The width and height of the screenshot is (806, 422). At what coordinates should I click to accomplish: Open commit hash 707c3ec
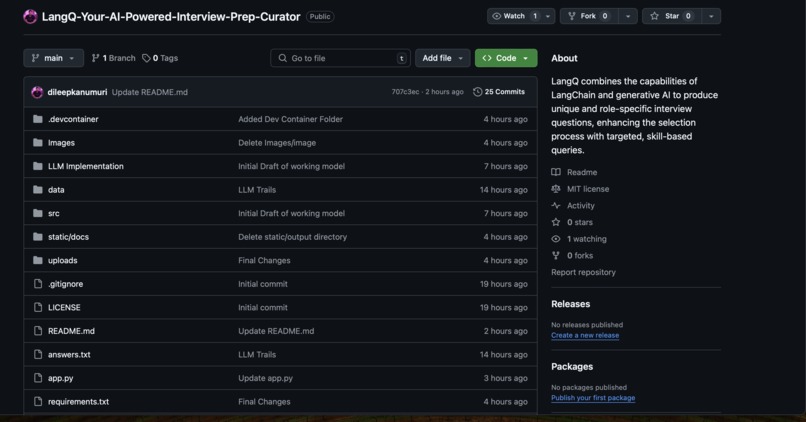[405, 92]
